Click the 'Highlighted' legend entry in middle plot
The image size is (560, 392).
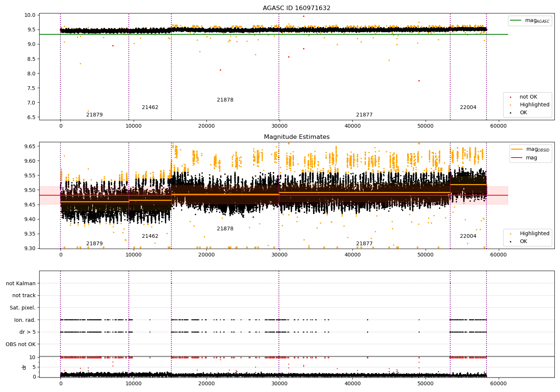pos(534,234)
